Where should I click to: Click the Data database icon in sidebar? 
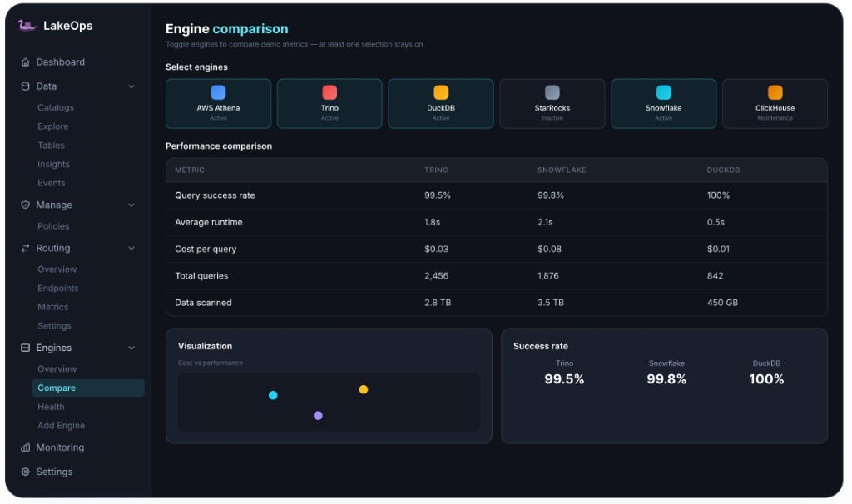click(x=25, y=86)
